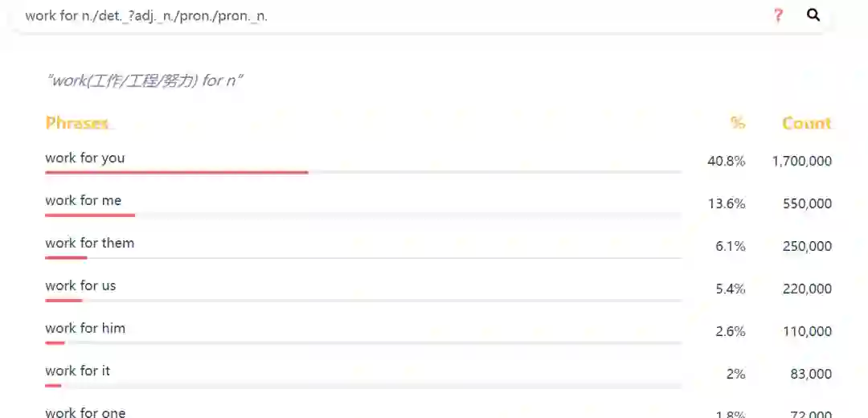Viewport: 868px width, 418px height.
Task: Open the "work for you" phrase
Action: pyautogui.click(x=85, y=158)
